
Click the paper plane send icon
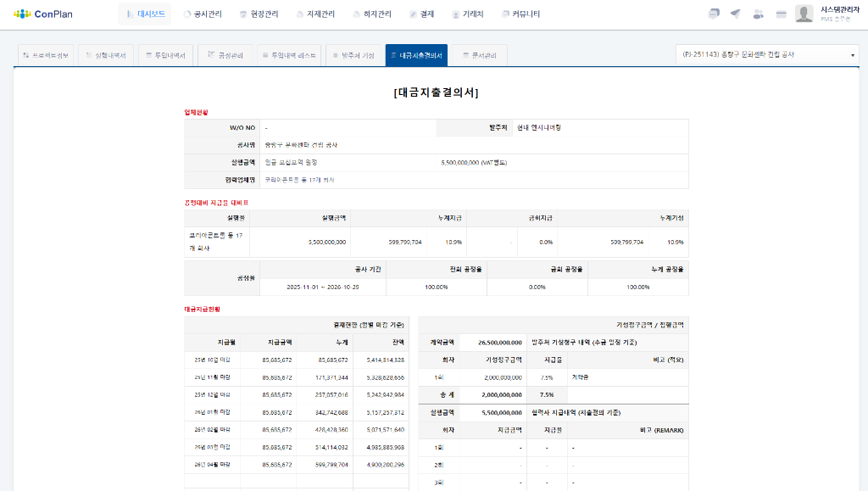(735, 14)
